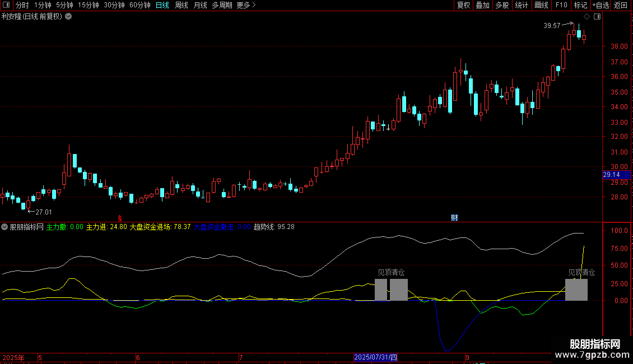633x364 pixels.
Task: Click 返回 to go back
Action: [621, 5]
